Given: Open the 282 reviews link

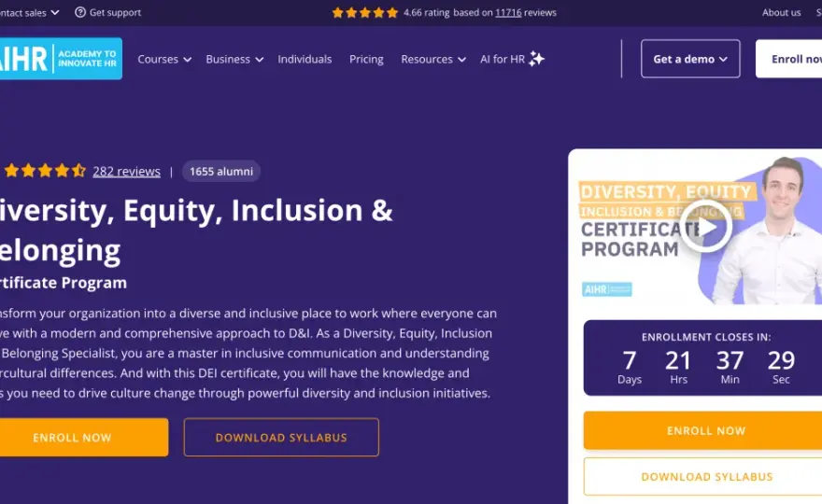Looking at the screenshot, I should tap(126, 172).
